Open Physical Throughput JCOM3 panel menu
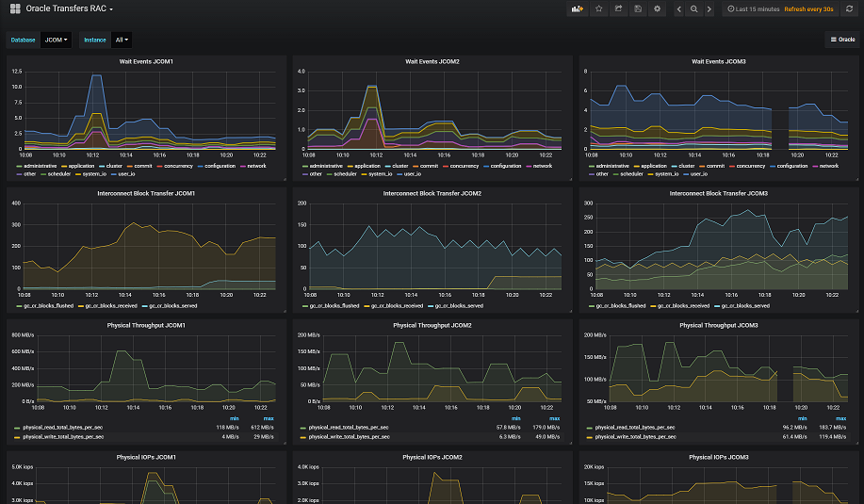Image resolution: width=864 pixels, height=504 pixels. click(719, 325)
